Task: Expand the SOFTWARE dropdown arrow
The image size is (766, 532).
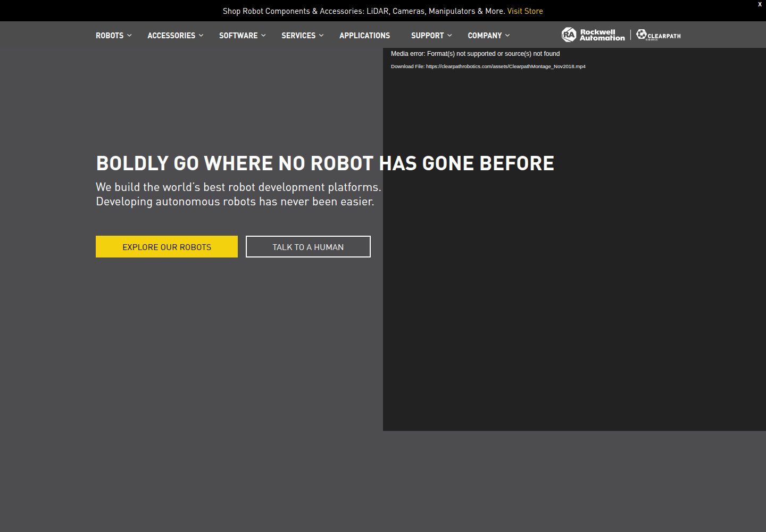Action: tap(263, 35)
